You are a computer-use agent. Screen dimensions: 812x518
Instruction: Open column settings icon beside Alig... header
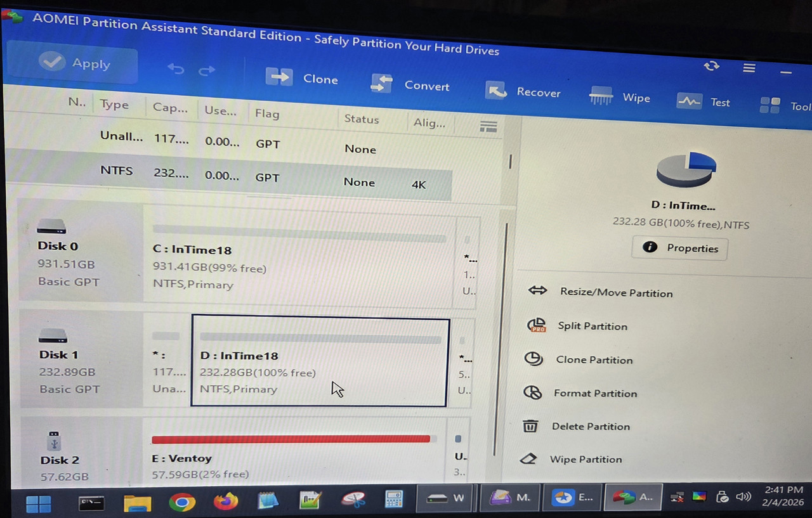tap(488, 126)
